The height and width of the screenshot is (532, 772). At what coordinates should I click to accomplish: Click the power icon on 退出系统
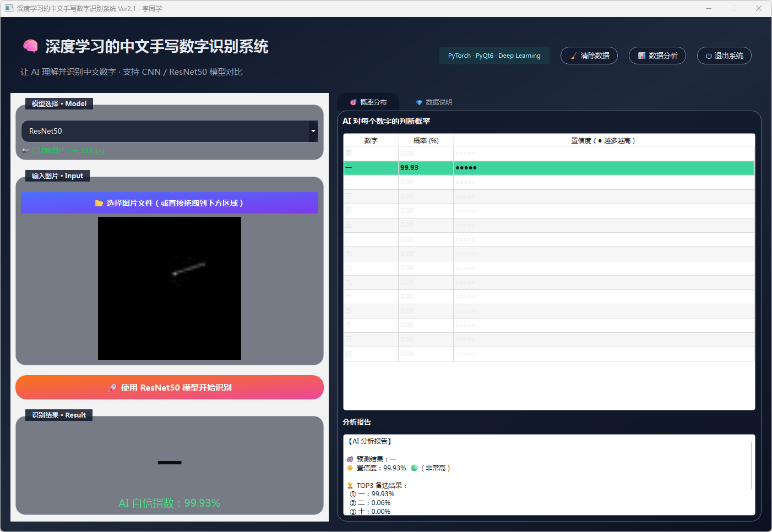coord(709,56)
